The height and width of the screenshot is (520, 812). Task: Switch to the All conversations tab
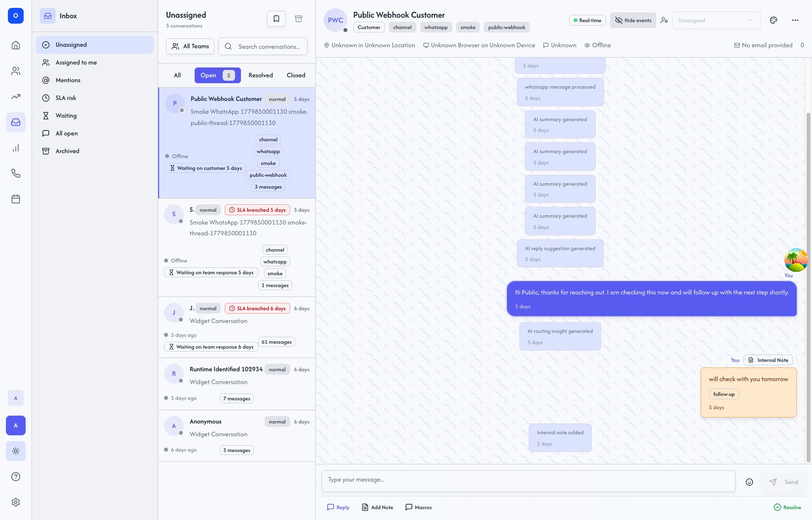(177, 75)
